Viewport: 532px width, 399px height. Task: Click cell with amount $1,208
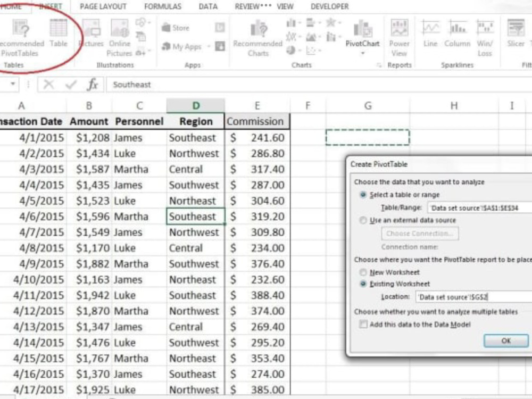[x=89, y=138]
